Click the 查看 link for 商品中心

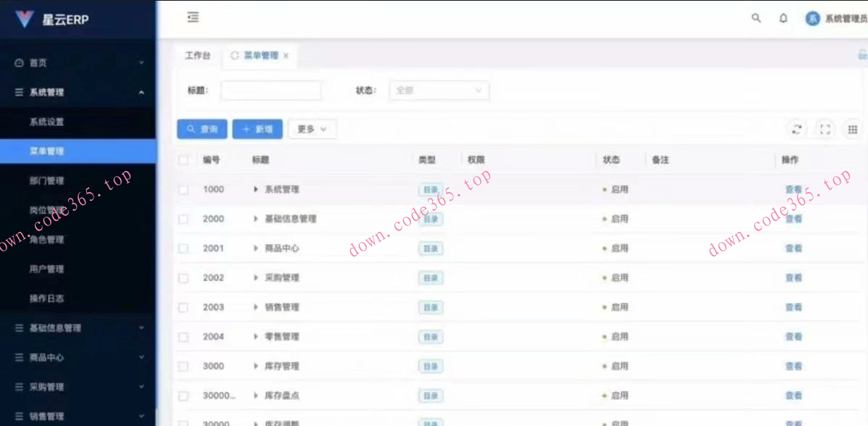[793, 248]
